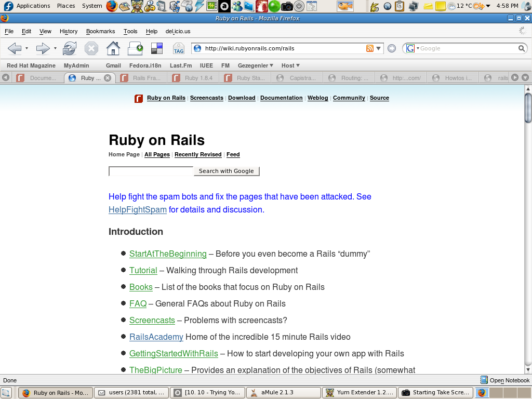
Task: Click the lightning bolt icon in top panel
Action: click(x=199, y=6)
